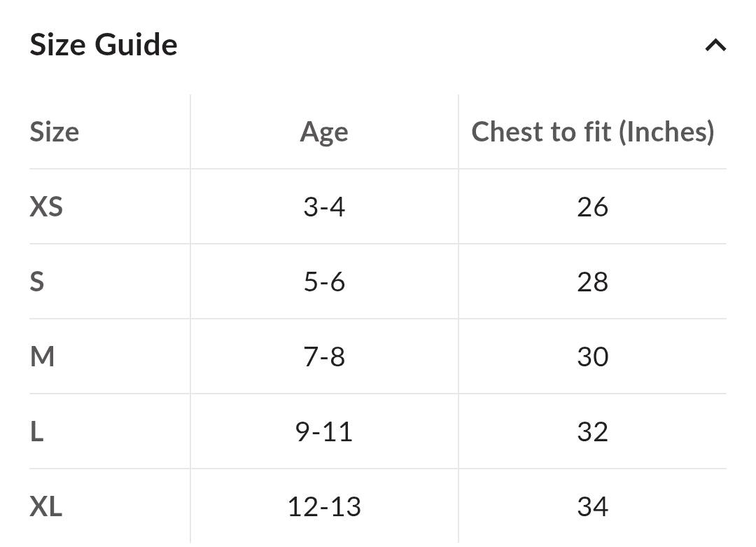Collapse the Size Guide chevron arrow
Screen dimensions: 756x547
point(715,46)
